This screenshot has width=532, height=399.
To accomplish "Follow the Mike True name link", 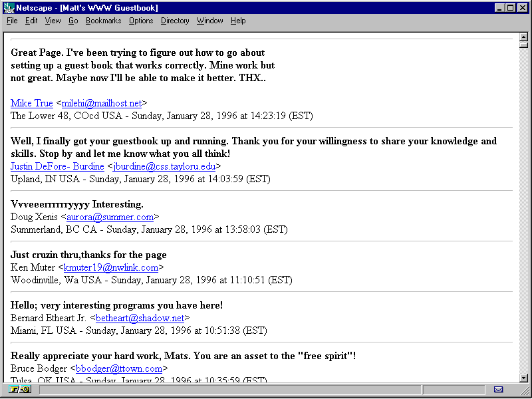I will pyautogui.click(x=32, y=103).
